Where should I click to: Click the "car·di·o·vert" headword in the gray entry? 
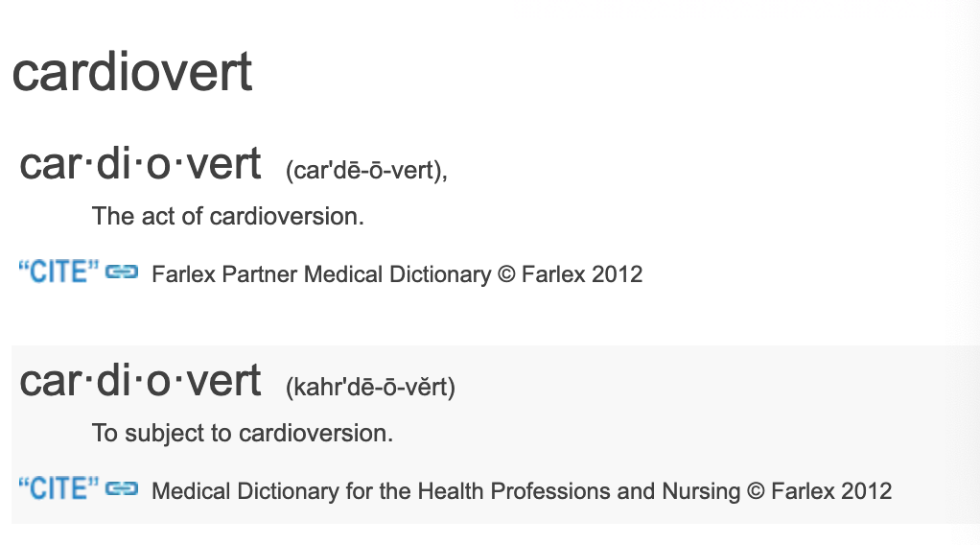tap(140, 381)
